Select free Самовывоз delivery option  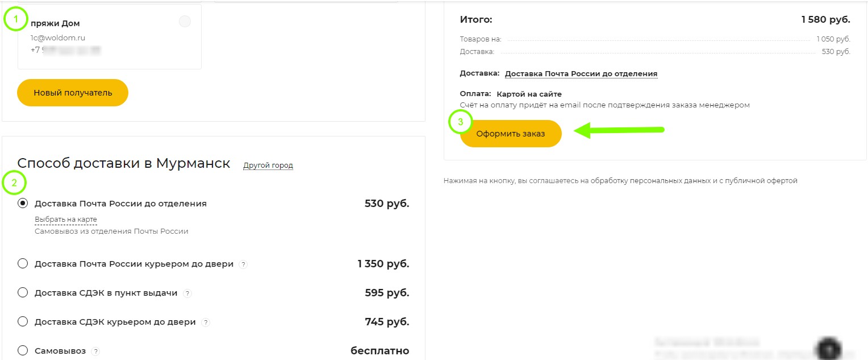(x=23, y=350)
